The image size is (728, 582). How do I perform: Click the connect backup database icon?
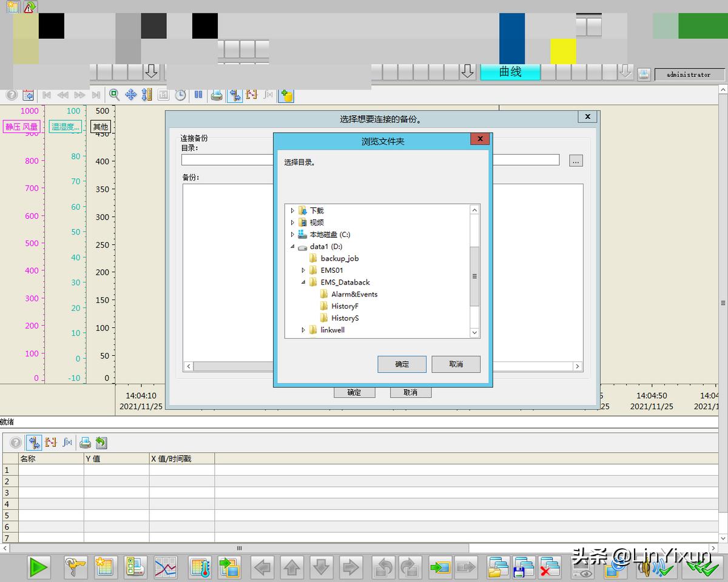pyautogui.click(x=286, y=95)
